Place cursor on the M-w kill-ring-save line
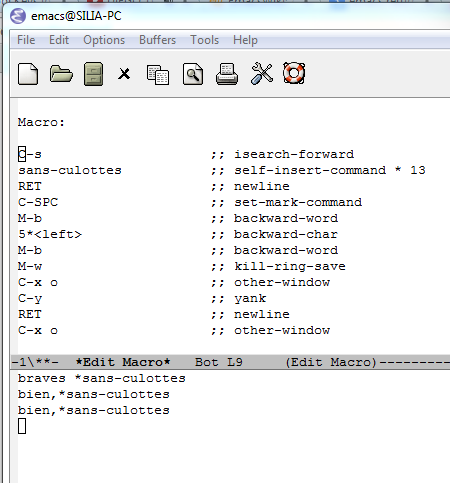This screenshot has width=450, height=483. 182,266
